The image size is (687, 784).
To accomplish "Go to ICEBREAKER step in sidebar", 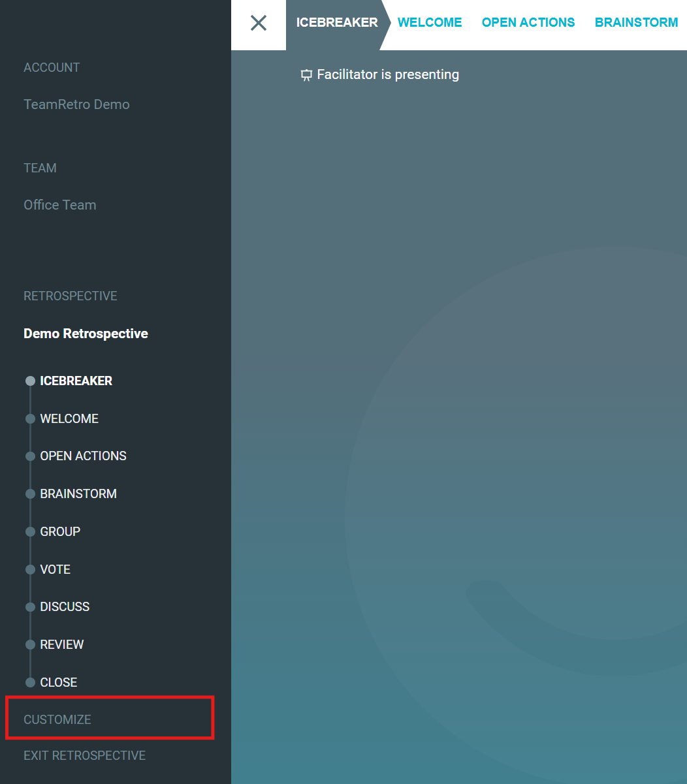I will tap(76, 381).
